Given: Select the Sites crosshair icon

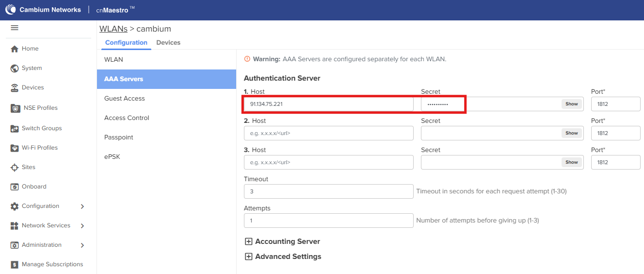Looking at the screenshot, I should (x=15, y=167).
